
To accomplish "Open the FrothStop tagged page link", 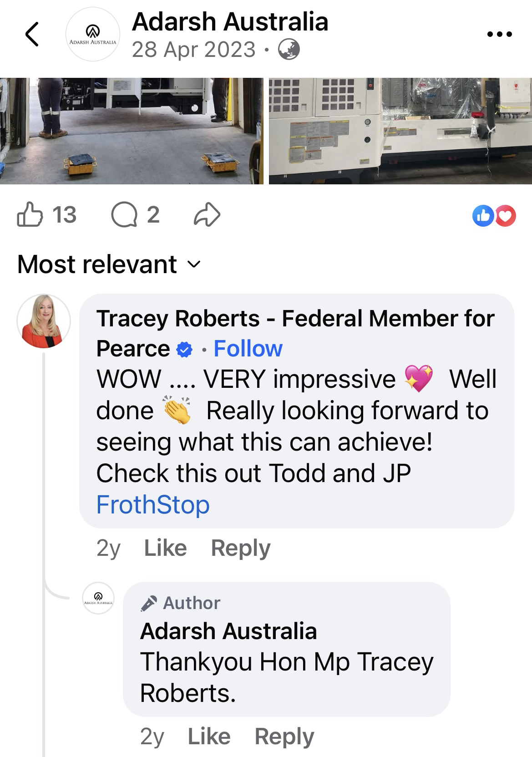I will [153, 505].
